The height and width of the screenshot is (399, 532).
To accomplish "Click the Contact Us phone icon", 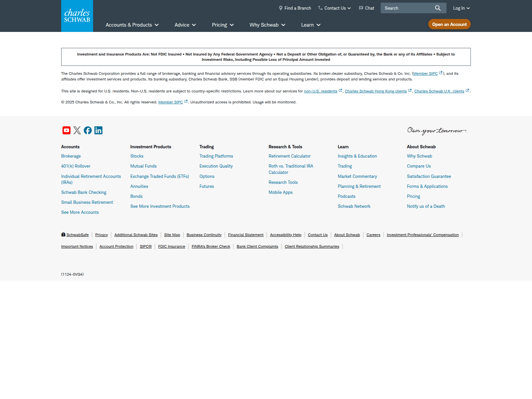I will coord(321,8).
